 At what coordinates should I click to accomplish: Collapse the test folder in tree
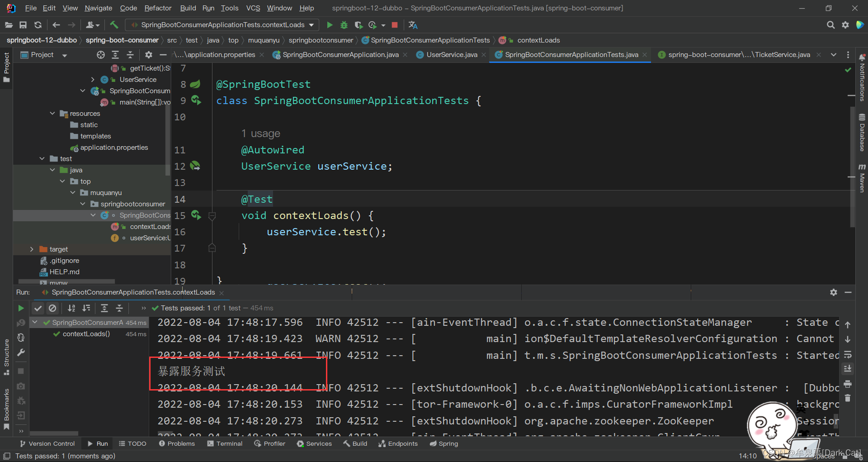[x=42, y=158]
